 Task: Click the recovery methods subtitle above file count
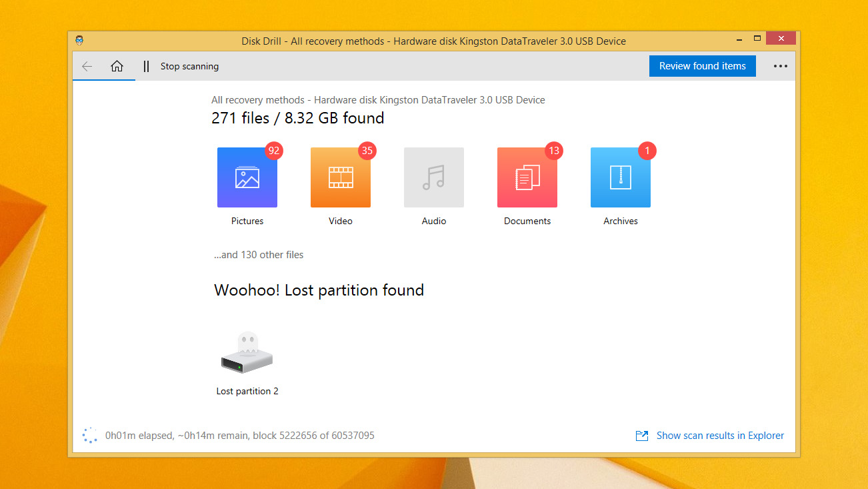[x=378, y=100]
